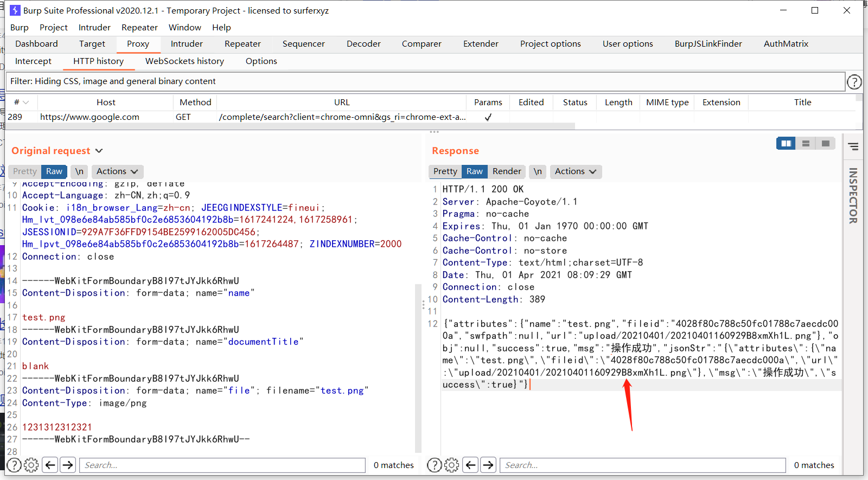This screenshot has width=868, height=480.
Task: Sort by the URL column header
Action: tap(342, 103)
